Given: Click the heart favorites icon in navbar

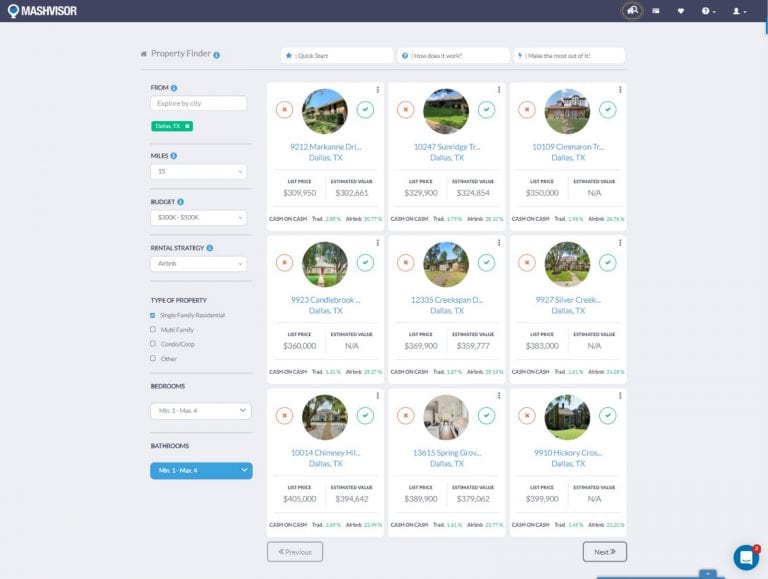Looking at the screenshot, I should (681, 11).
